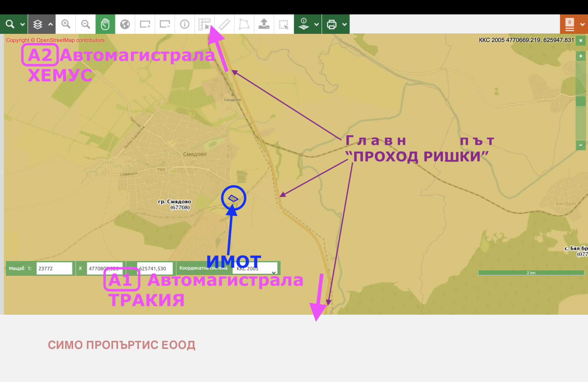Toggle the zoom-to-rectangle minus tool

click(x=165, y=24)
